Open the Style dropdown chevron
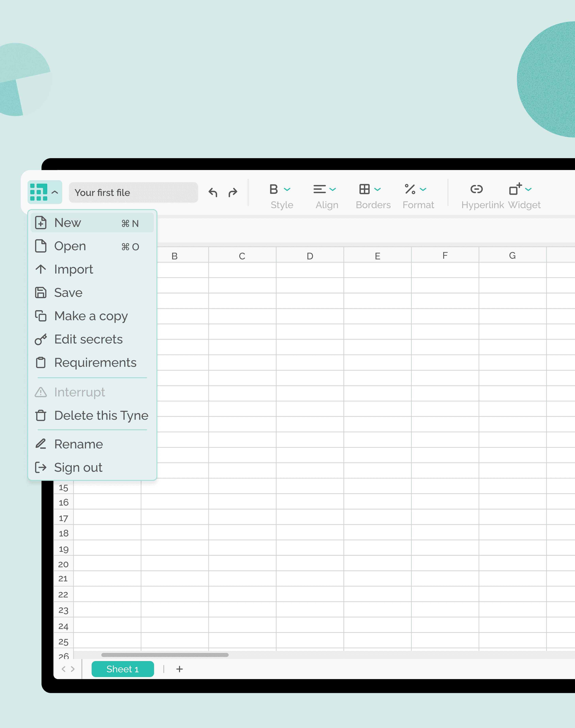The image size is (575, 728). coord(287,189)
